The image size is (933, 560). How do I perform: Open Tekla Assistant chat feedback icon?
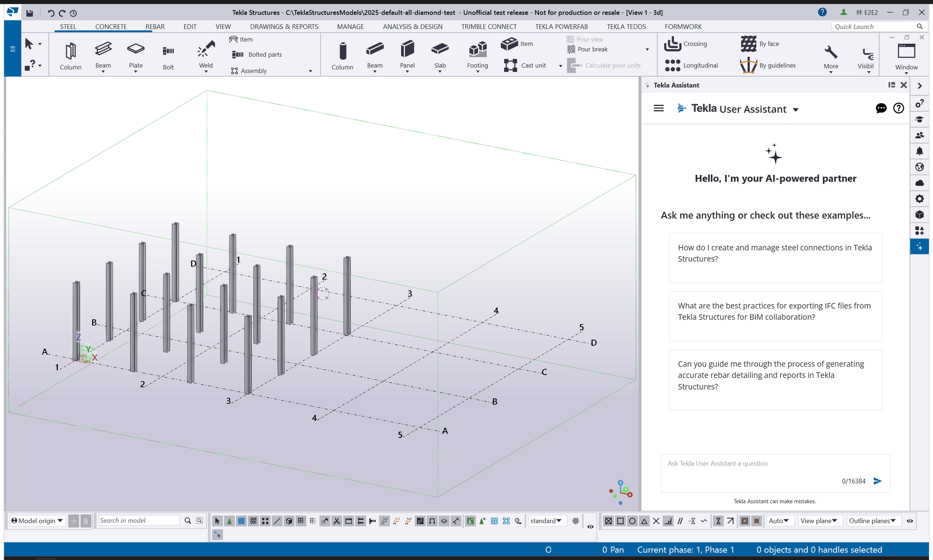(x=881, y=108)
